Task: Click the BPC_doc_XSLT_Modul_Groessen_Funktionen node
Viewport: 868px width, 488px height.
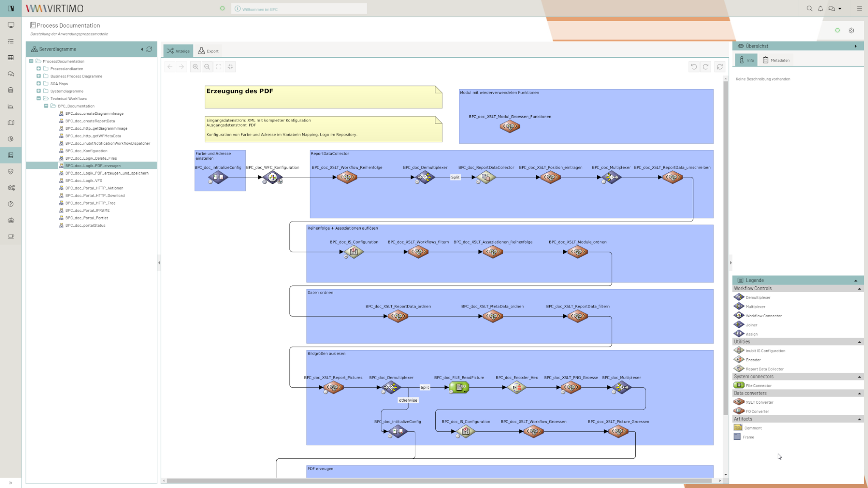Action: [509, 126]
